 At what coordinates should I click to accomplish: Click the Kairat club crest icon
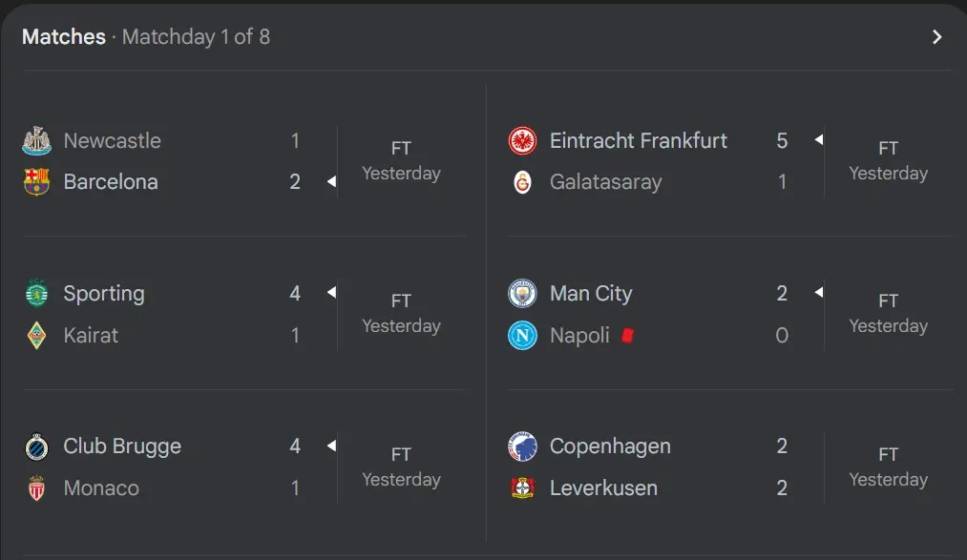(36, 336)
